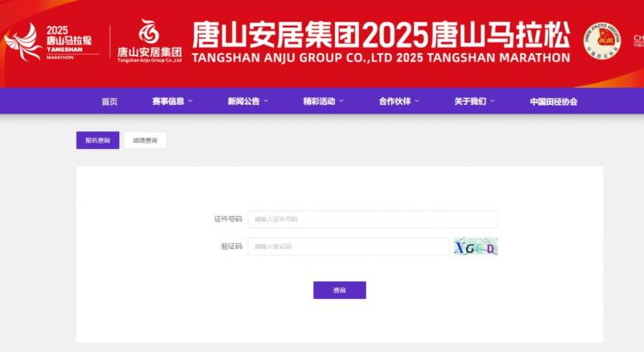Click the 2025 Tangshan Marathon phoenix logo
The width and height of the screenshot is (644, 352).
pos(52,42)
